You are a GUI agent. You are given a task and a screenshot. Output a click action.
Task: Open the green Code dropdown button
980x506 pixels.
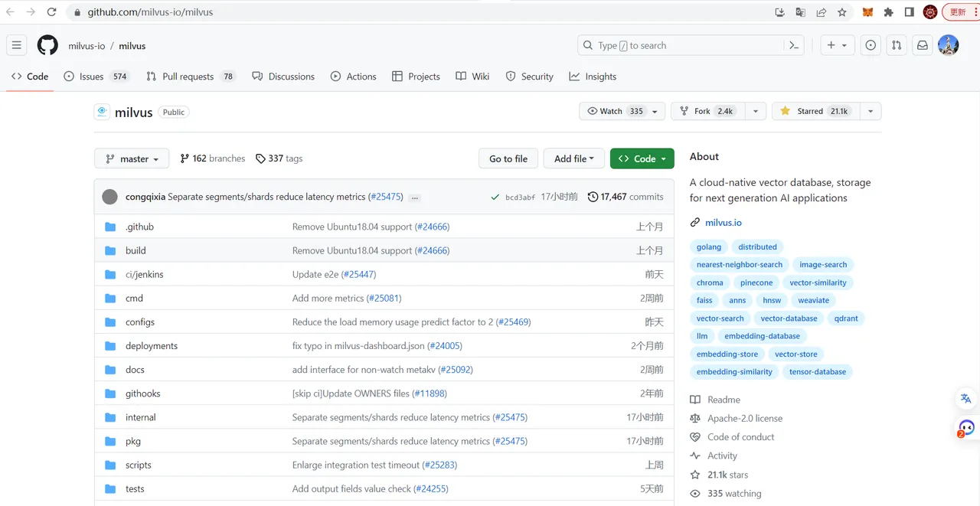[642, 158]
